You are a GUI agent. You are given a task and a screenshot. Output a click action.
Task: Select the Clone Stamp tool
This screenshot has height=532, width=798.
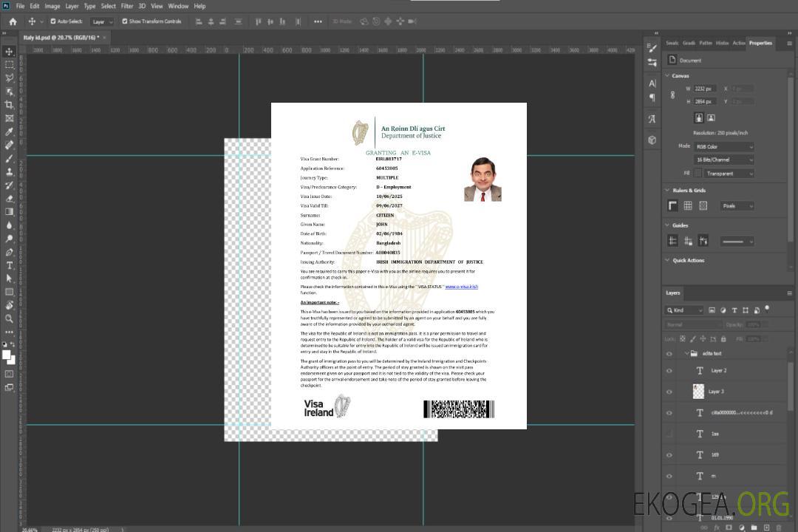9,172
